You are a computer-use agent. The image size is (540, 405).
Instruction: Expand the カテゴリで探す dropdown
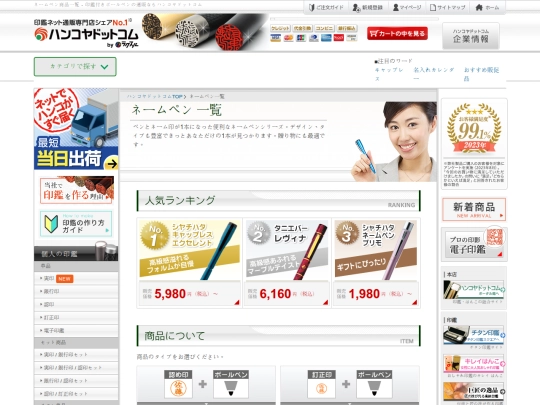pos(75,66)
